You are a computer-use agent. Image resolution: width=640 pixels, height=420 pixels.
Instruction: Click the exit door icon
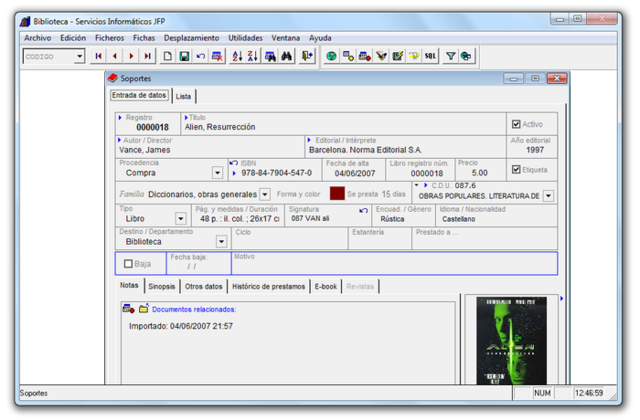coord(307,56)
